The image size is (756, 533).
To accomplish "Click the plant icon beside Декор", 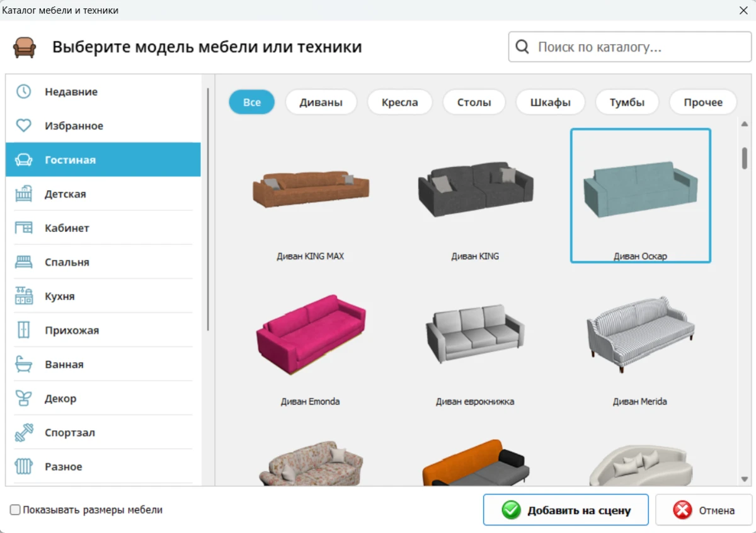I will [x=23, y=398].
